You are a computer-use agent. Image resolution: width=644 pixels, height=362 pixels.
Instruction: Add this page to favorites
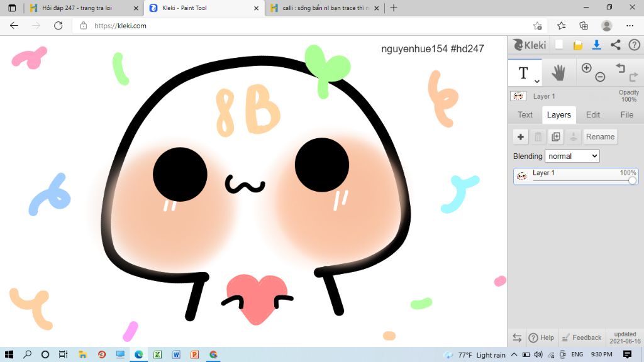click(x=537, y=26)
